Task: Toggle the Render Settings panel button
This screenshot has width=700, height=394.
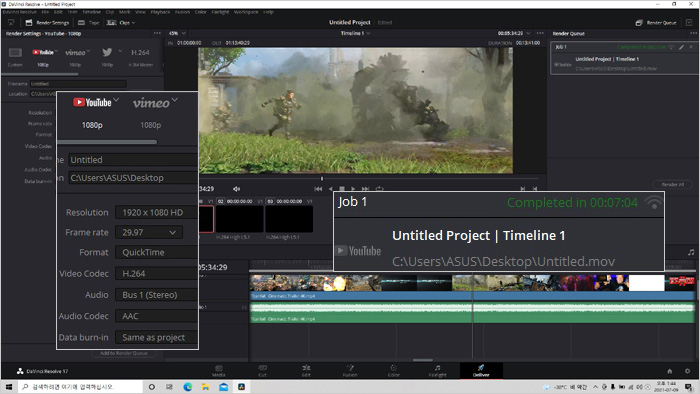Action: 47,22
